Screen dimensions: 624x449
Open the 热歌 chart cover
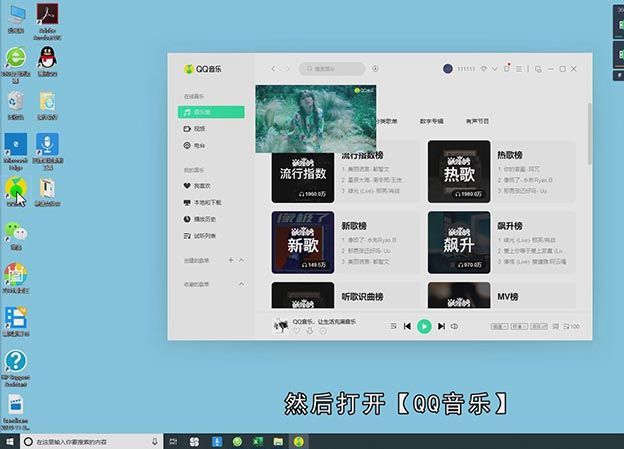point(459,172)
